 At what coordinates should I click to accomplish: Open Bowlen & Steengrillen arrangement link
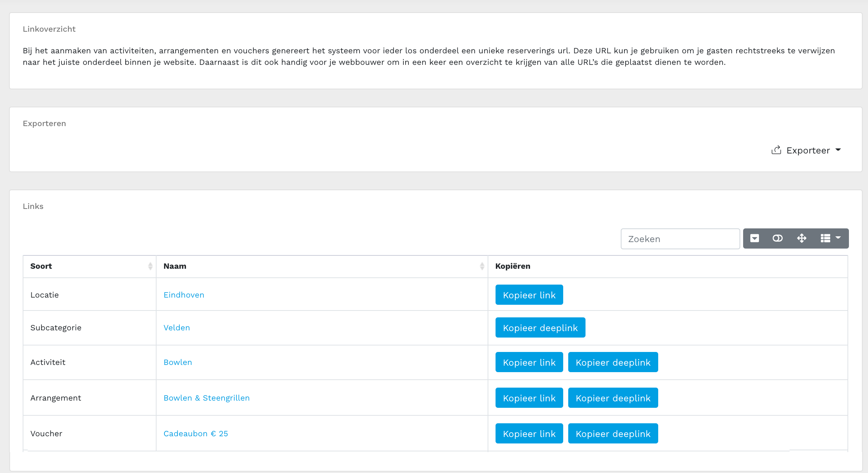click(x=207, y=398)
